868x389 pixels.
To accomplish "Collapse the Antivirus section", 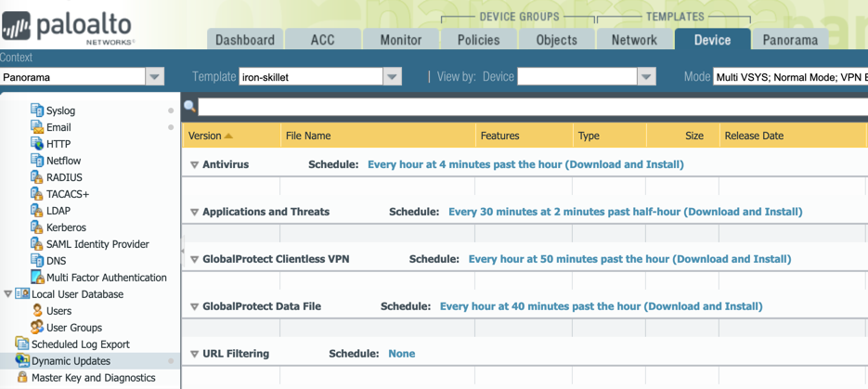I will point(194,165).
